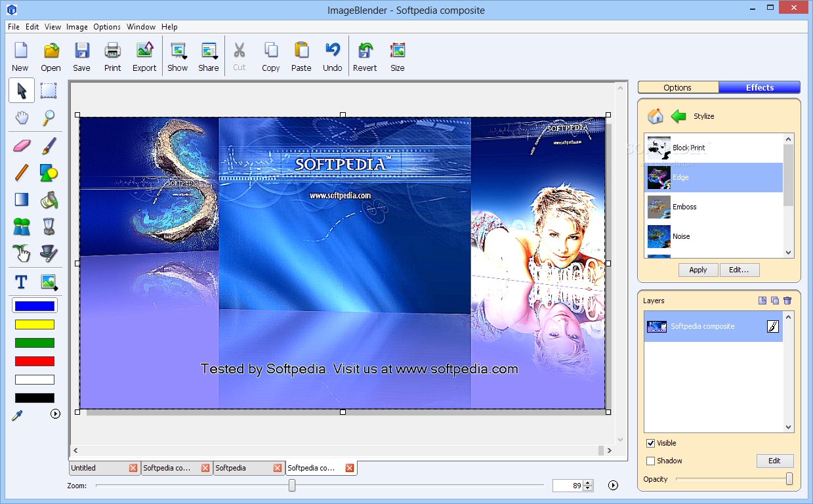Image resolution: width=813 pixels, height=504 pixels.
Task: Select the smudge finger tool
Action: click(22, 253)
